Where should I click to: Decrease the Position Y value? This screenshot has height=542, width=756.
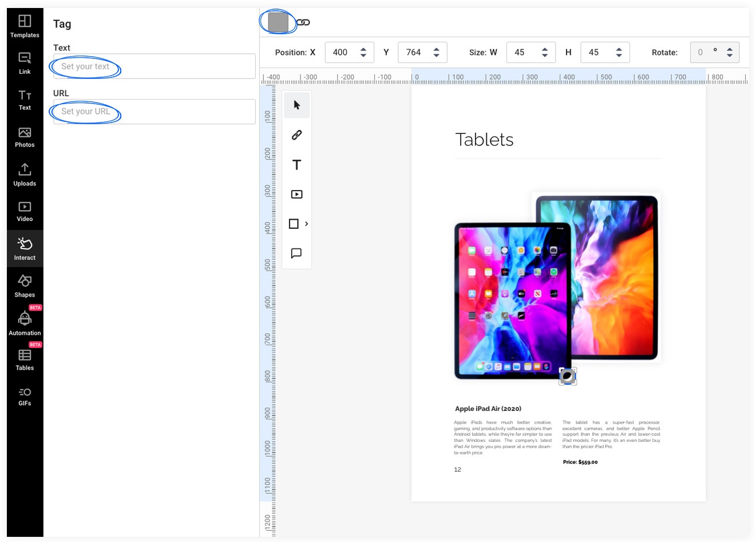437,56
